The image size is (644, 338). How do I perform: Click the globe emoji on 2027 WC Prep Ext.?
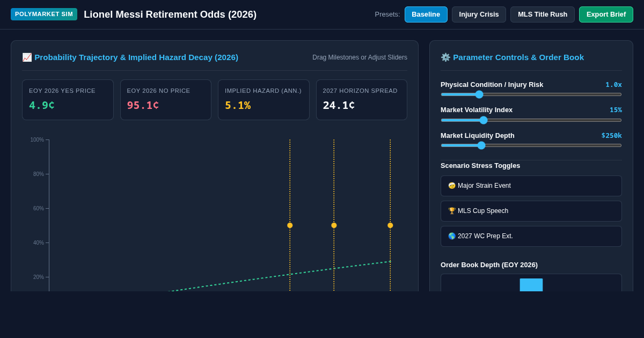(452, 236)
